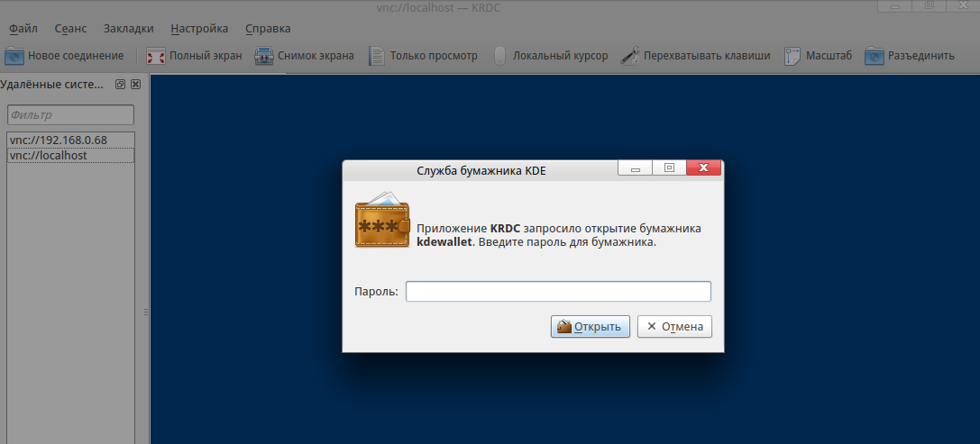Close the Удалённые системы panel
The height and width of the screenshot is (444, 980).
point(135,85)
